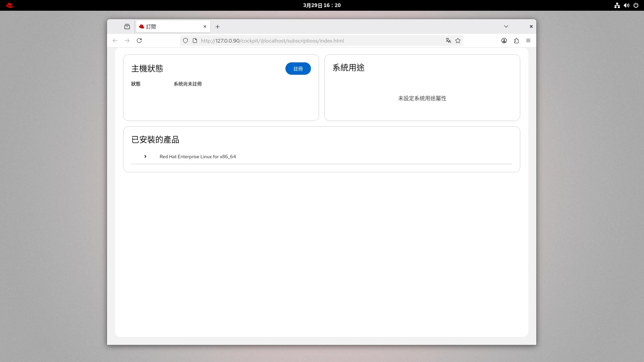Reload the current page
644x362 pixels.
click(139, 41)
